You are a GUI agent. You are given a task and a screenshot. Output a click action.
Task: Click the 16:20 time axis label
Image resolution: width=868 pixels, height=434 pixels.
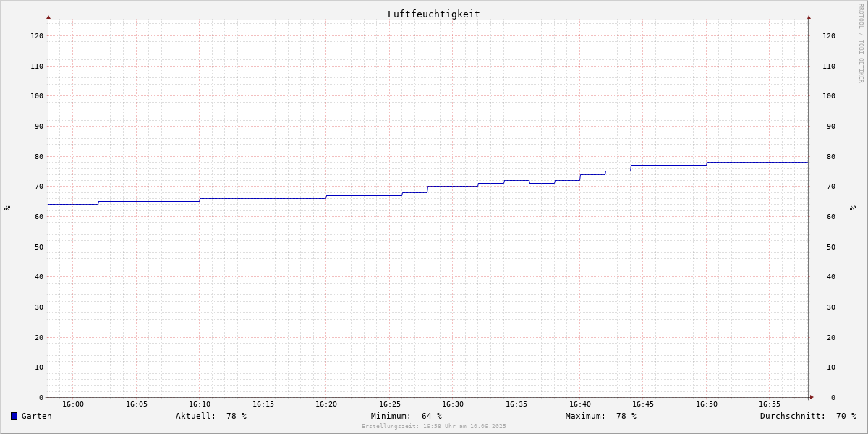pos(326,404)
